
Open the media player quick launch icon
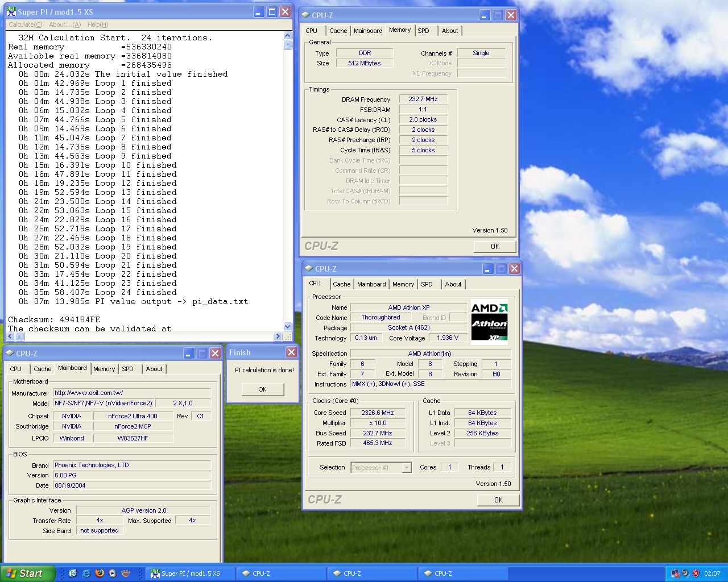pos(112,573)
